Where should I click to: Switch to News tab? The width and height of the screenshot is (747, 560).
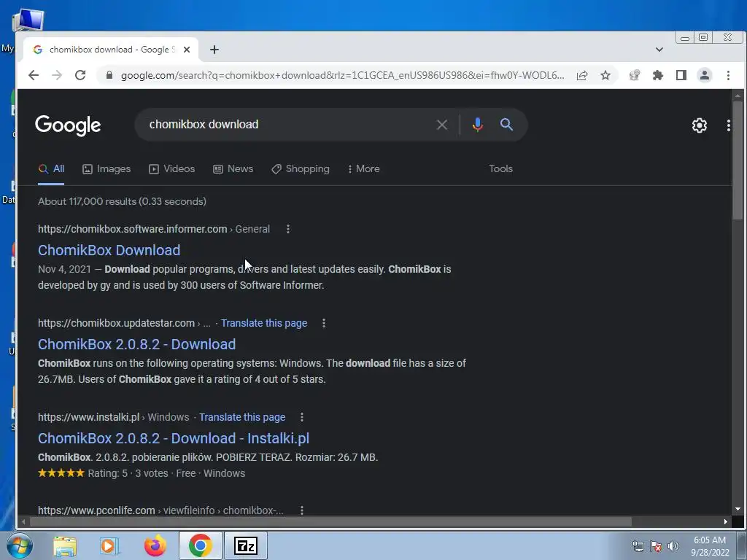pyautogui.click(x=233, y=168)
